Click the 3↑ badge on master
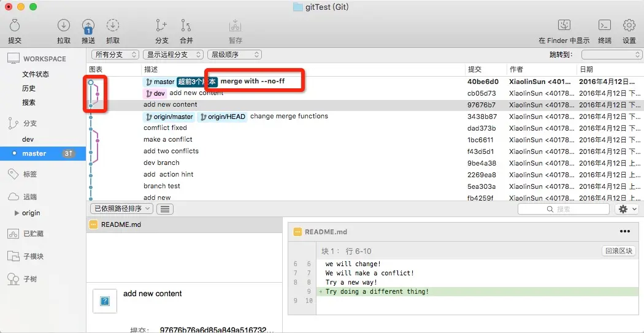This screenshot has width=644, height=333. (69, 153)
